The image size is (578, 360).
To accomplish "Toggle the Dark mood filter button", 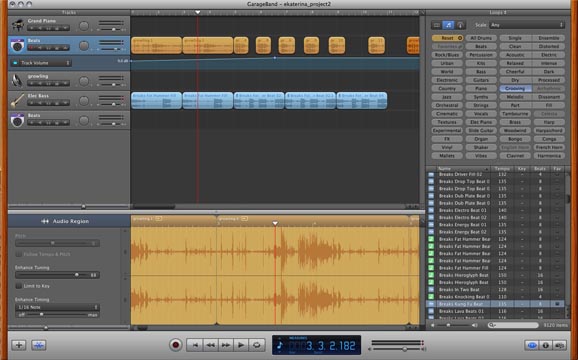I will coord(549,72).
